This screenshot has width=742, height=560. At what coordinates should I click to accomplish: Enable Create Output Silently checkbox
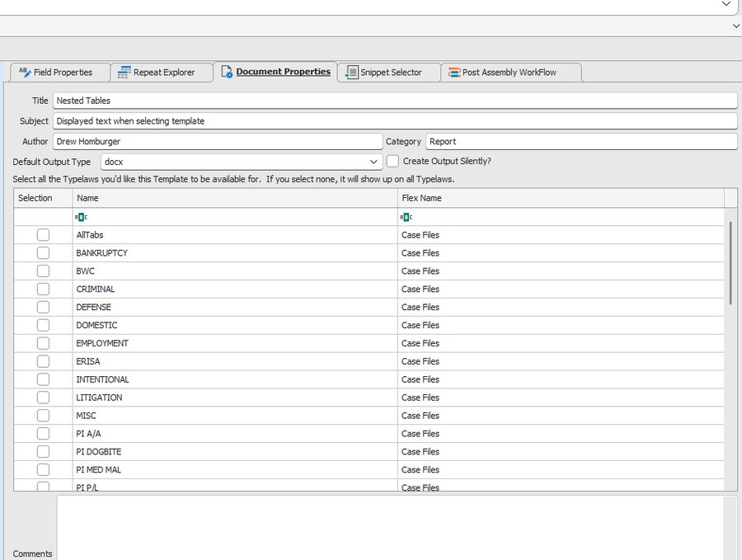coord(392,161)
